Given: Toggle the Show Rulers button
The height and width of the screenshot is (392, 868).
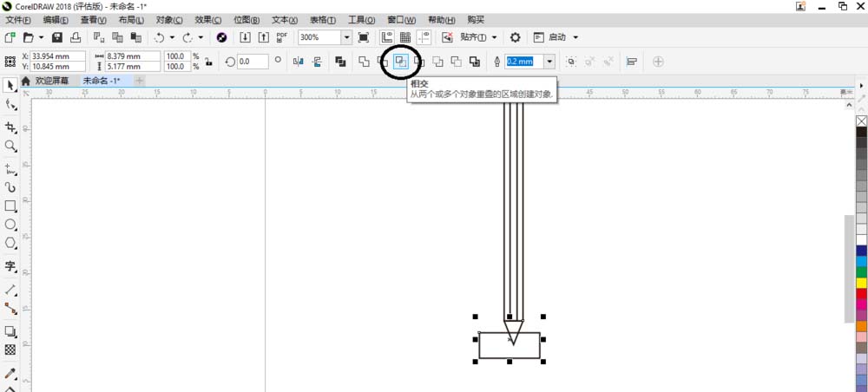Looking at the screenshot, I should (386, 37).
